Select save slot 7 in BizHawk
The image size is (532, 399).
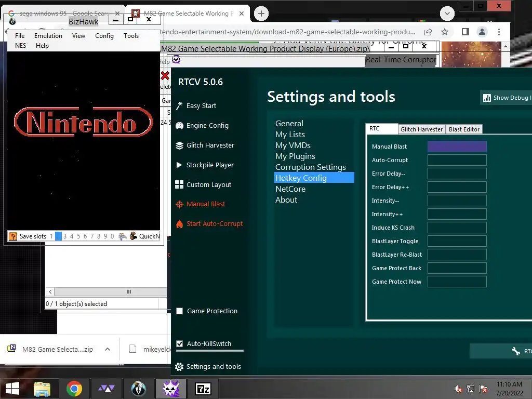91,236
